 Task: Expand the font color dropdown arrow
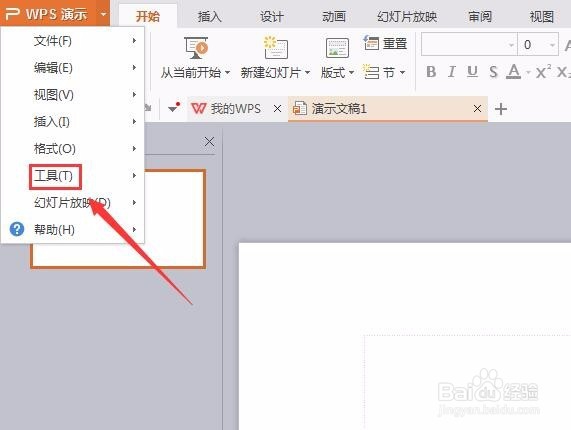[528, 72]
